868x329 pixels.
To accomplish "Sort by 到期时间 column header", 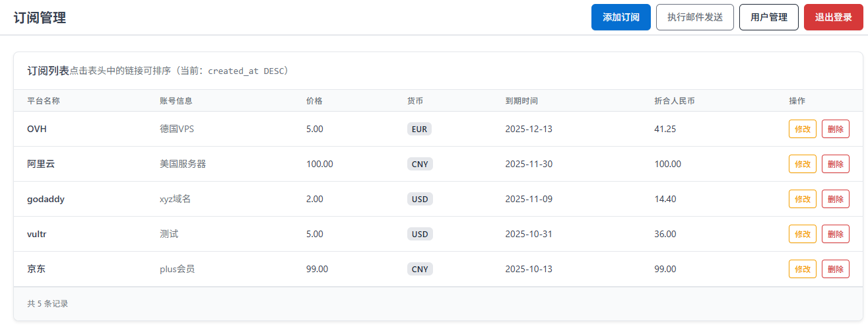I will tap(521, 101).
